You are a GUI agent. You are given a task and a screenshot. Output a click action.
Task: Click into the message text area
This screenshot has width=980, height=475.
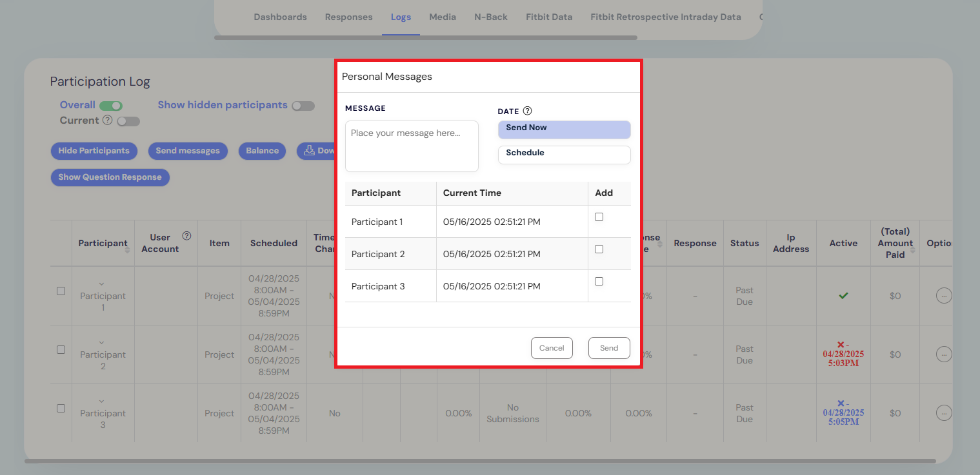412,146
